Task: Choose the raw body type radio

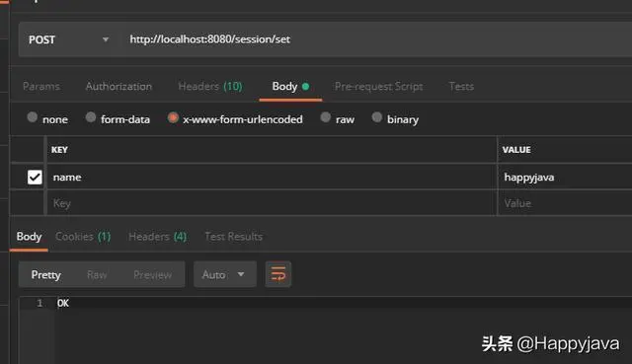Action: click(325, 117)
